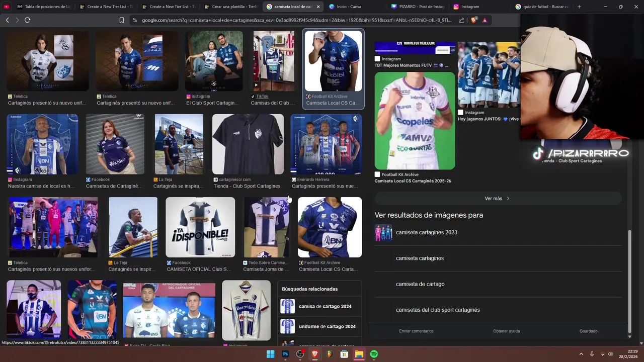Click the Obtener ayuda link
This screenshot has width=644, height=362.
coord(506,331)
